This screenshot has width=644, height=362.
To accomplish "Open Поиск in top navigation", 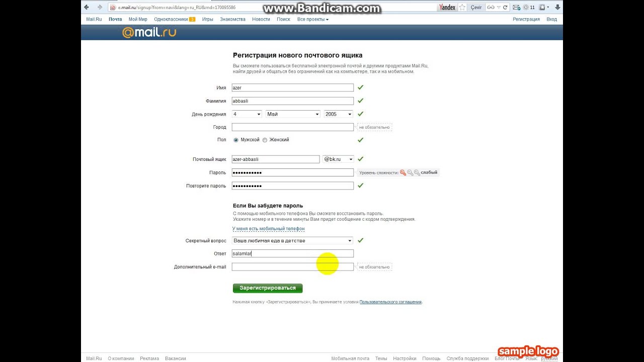I will (283, 19).
